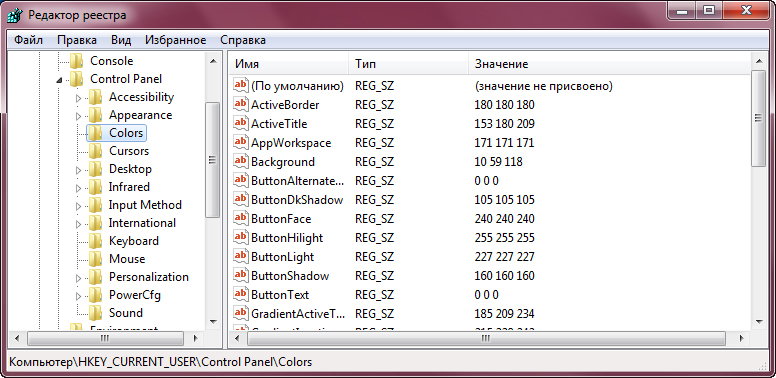Screen dimensions: 776x378
Task: Click values pane horizontal scroll right arrow
Action: tap(742, 338)
